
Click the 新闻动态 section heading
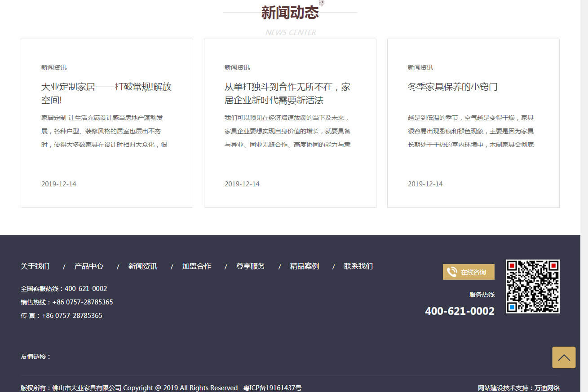tap(290, 13)
